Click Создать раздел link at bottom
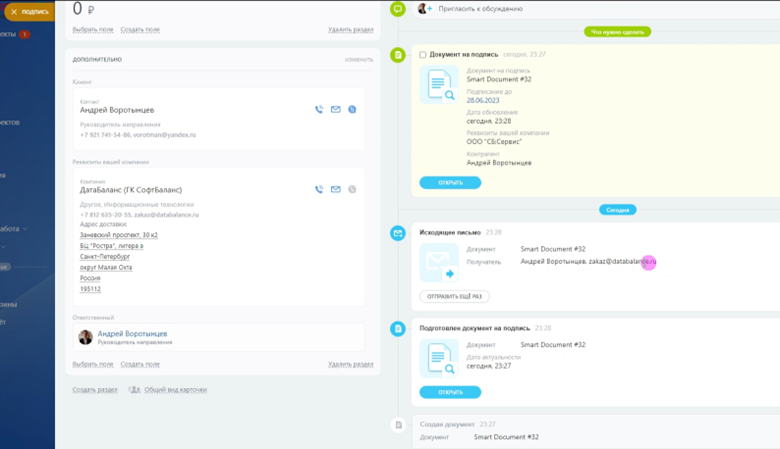Image resolution: width=780 pixels, height=449 pixels. pyautogui.click(x=95, y=389)
